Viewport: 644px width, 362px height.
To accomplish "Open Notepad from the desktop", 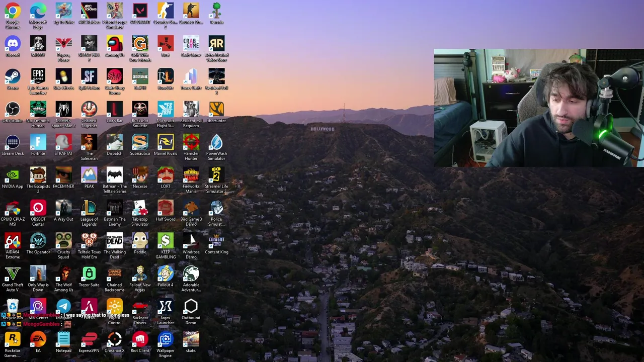I will click(63, 339).
